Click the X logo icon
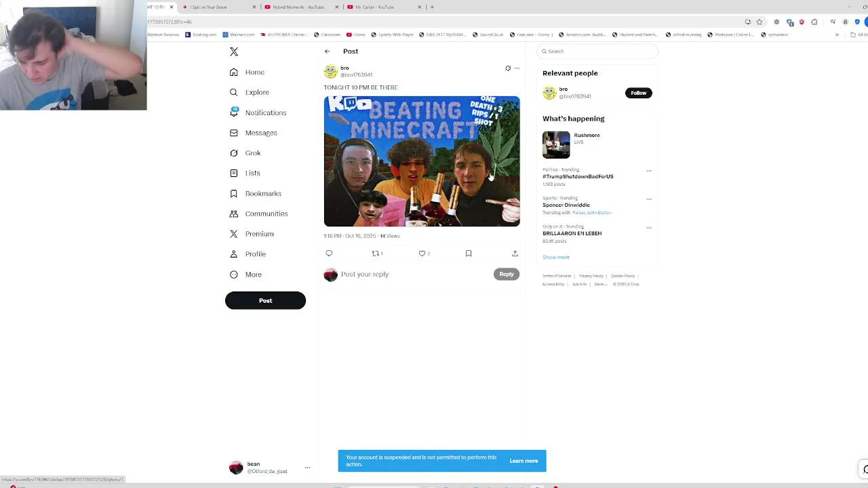The image size is (868, 488). (234, 52)
